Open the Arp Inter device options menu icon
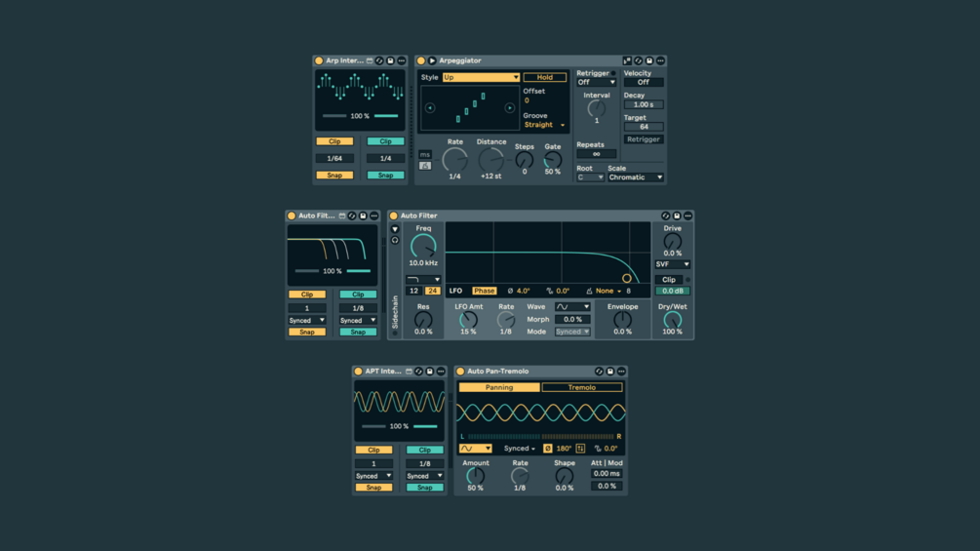 (401, 60)
